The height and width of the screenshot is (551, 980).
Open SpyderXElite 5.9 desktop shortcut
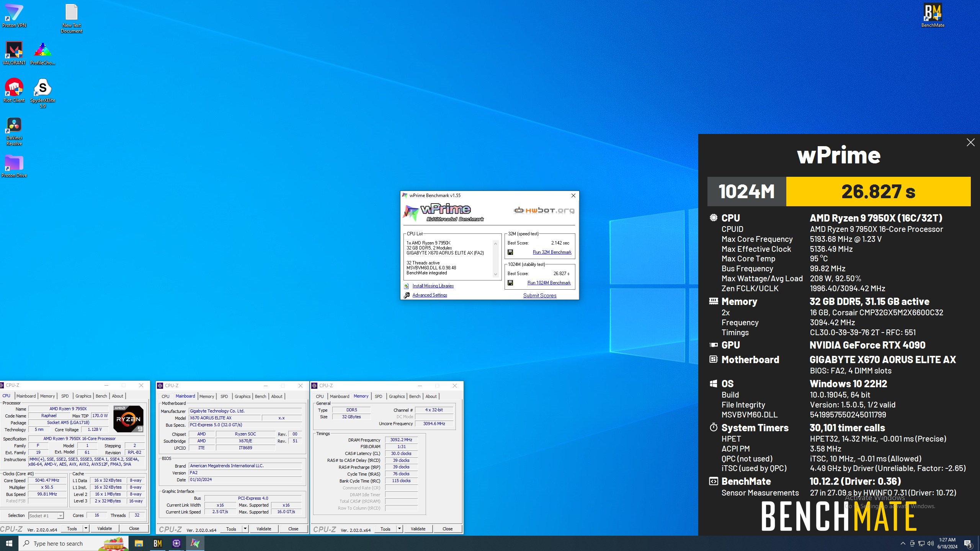click(42, 93)
